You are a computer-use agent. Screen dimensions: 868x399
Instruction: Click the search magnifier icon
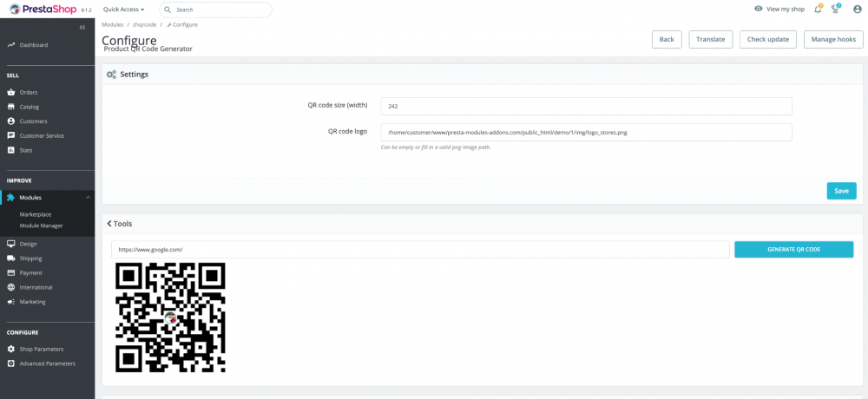[168, 10]
